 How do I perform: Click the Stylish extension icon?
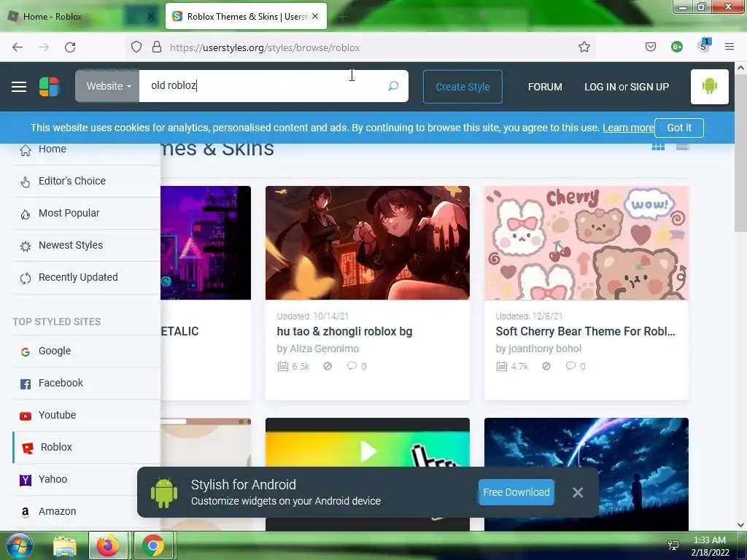point(704,46)
